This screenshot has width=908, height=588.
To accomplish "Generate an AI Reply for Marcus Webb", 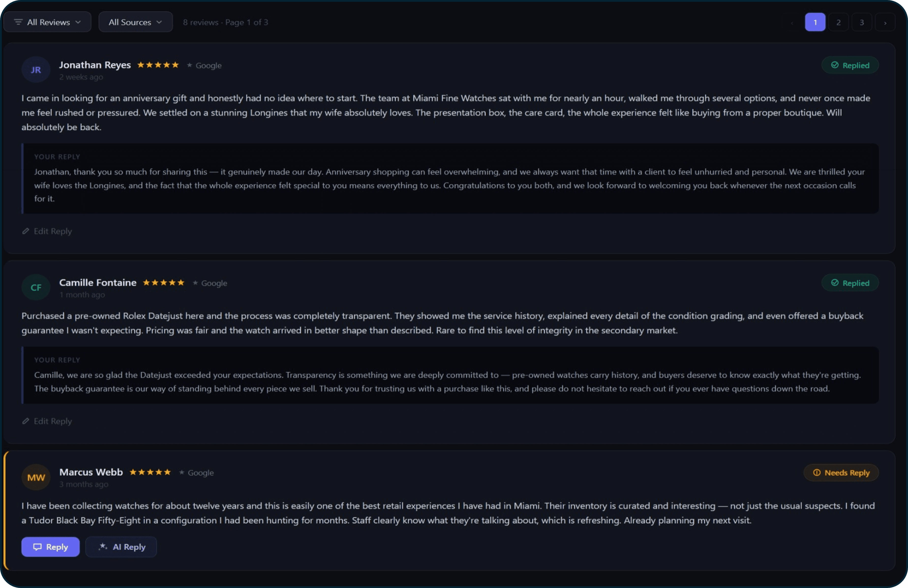I will tap(121, 547).
